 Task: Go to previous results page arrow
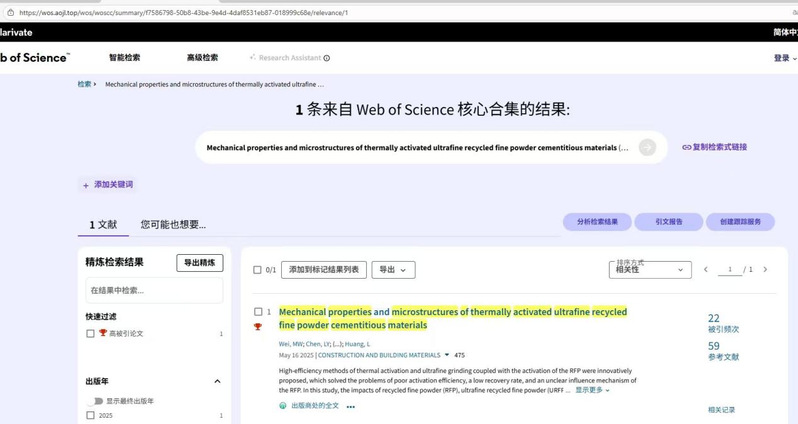705,270
